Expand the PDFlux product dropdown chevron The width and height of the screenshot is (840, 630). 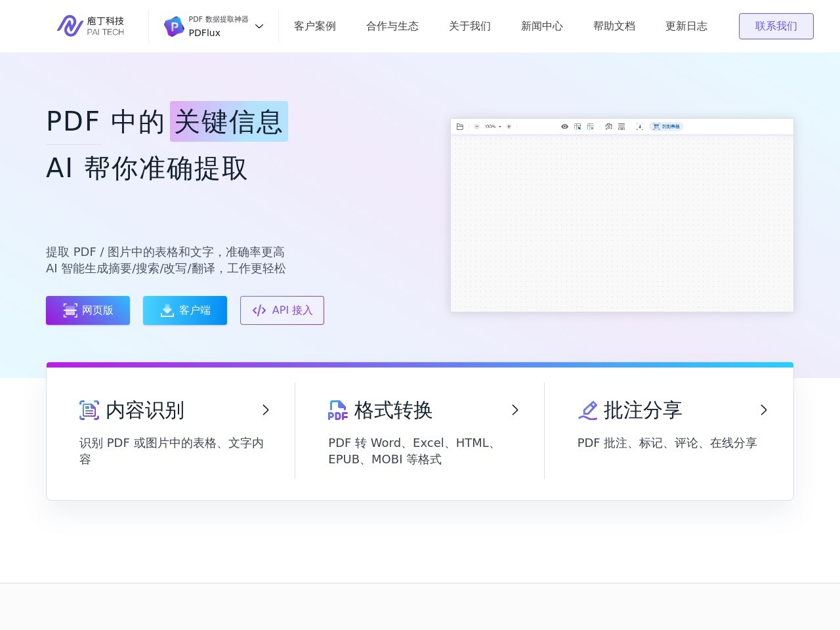click(x=259, y=26)
